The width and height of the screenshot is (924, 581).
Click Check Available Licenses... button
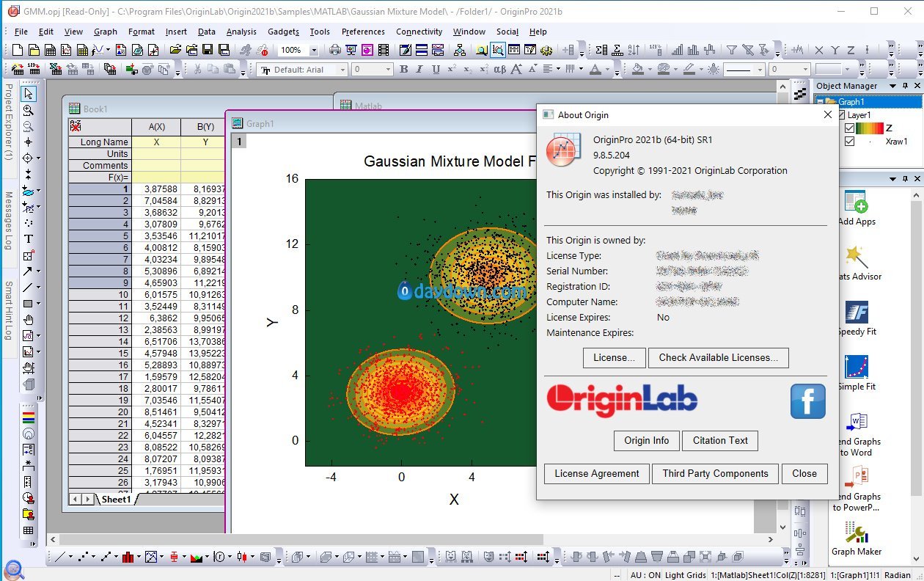point(718,357)
